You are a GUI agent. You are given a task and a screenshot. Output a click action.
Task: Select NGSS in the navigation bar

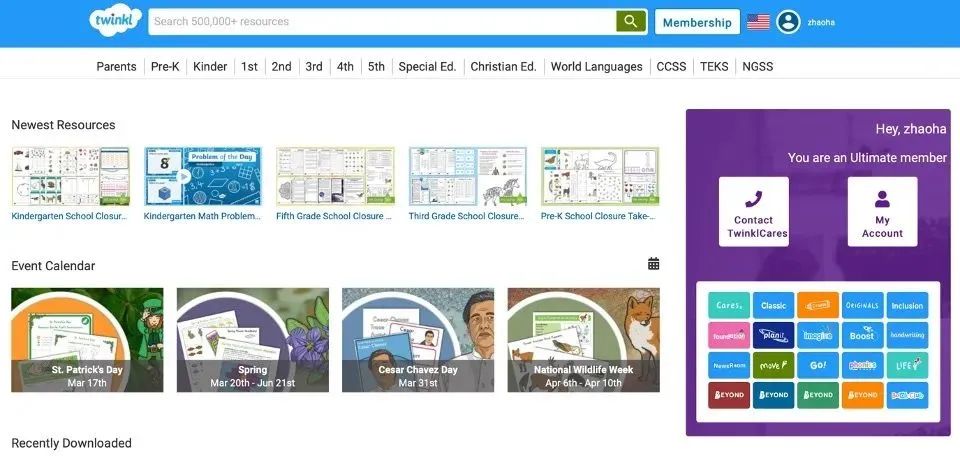pyautogui.click(x=758, y=67)
